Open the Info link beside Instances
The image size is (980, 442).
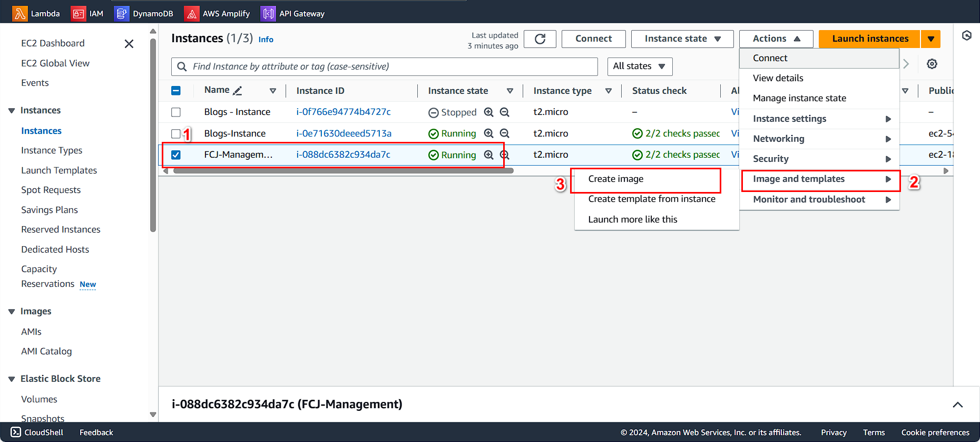[266, 40]
